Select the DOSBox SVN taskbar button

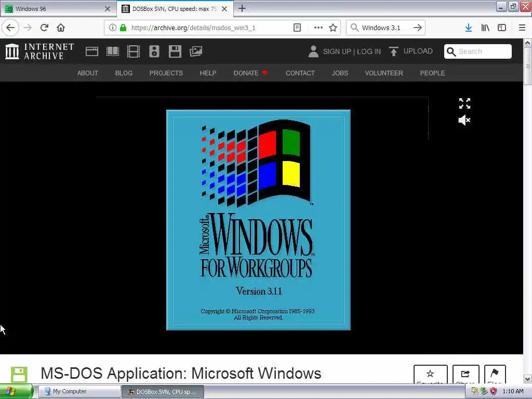163,391
